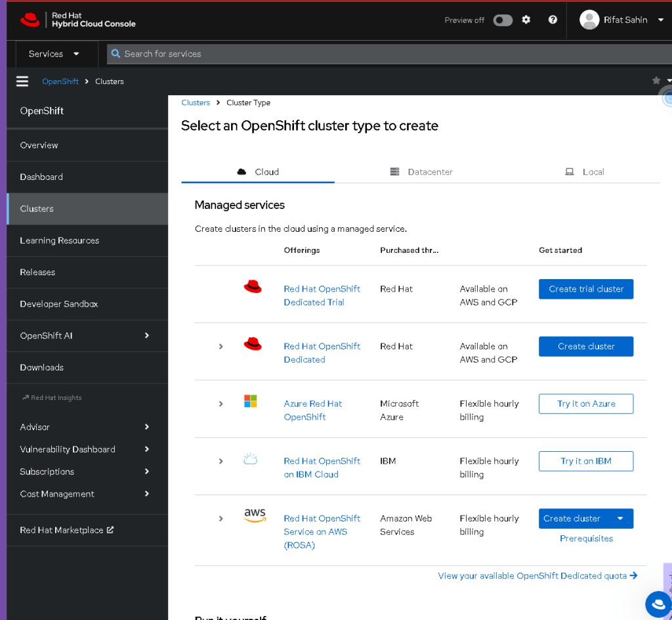Viewport: 672px width, 620px height.
Task: Click Clusters breadcrumb above page title
Action: point(196,102)
